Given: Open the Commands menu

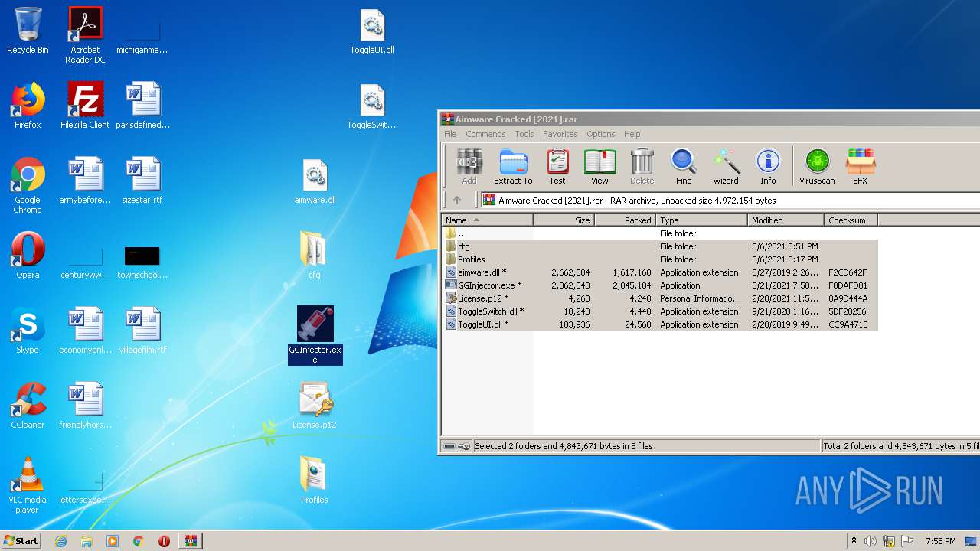Looking at the screenshot, I should tap(485, 134).
